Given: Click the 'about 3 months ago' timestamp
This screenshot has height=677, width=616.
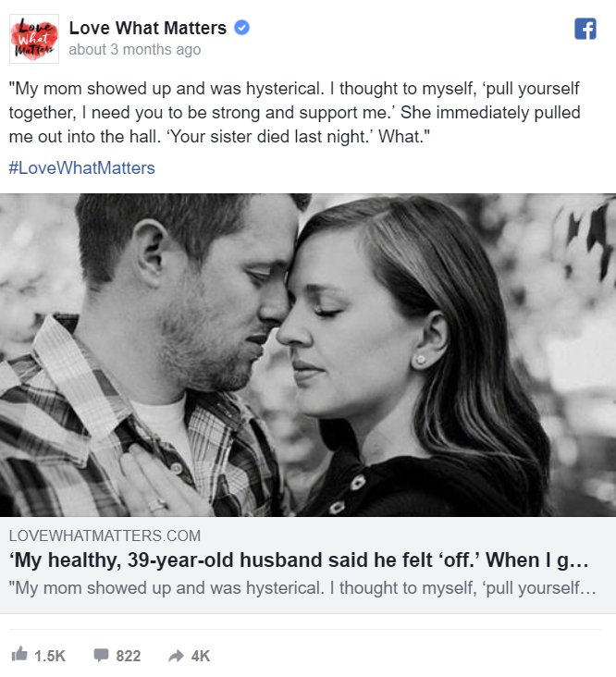Looking at the screenshot, I should 134,50.
